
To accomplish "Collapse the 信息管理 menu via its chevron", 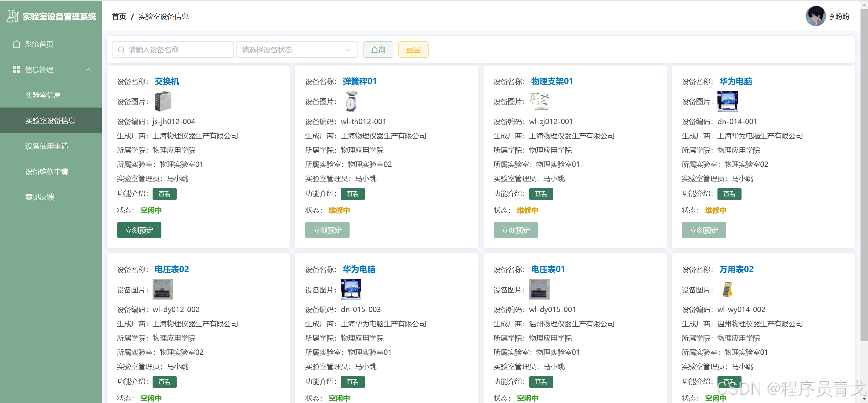I will [x=89, y=70].
